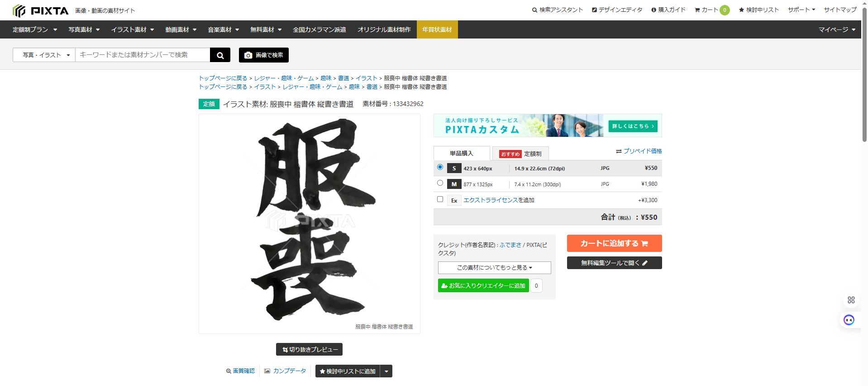
Task: Open the ふでまさ creator link
Action: pyautogui.click(x=510, y=245)
